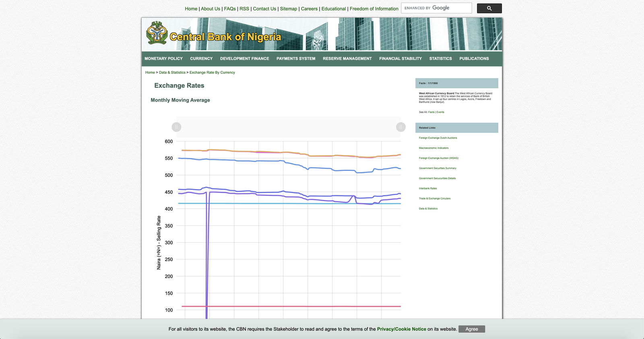644x339 pixels.
Task: Open the Development Finance menu
Action: pyautogui.click(x=244, y=58)
